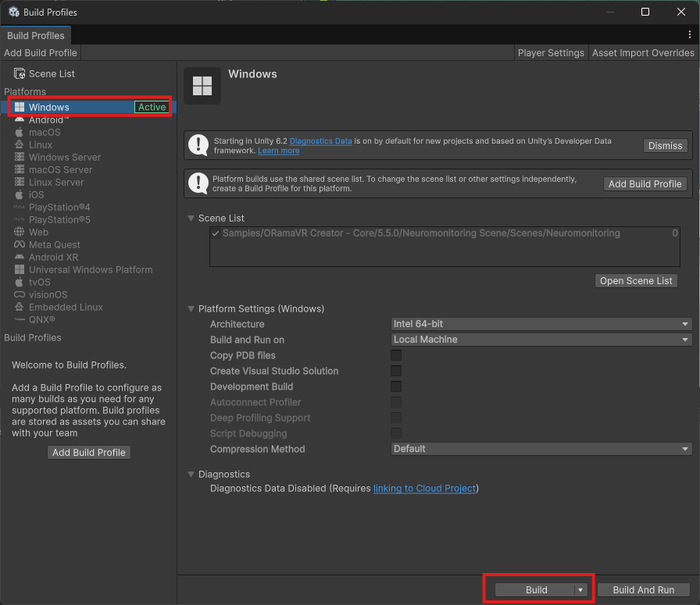Click the Android XR icon
Image resolution: width=700 pixels, height=605 pixels.
[x=20, y=257]
